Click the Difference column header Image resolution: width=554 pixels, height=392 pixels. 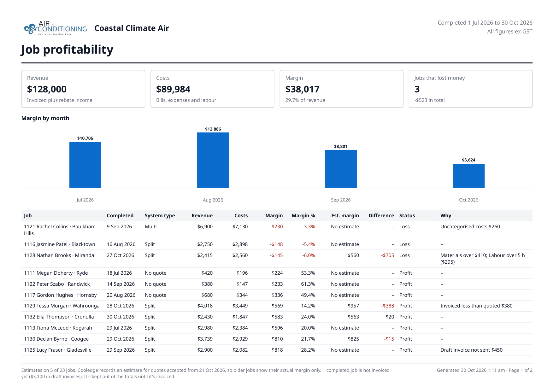click(x=381, y=215)
